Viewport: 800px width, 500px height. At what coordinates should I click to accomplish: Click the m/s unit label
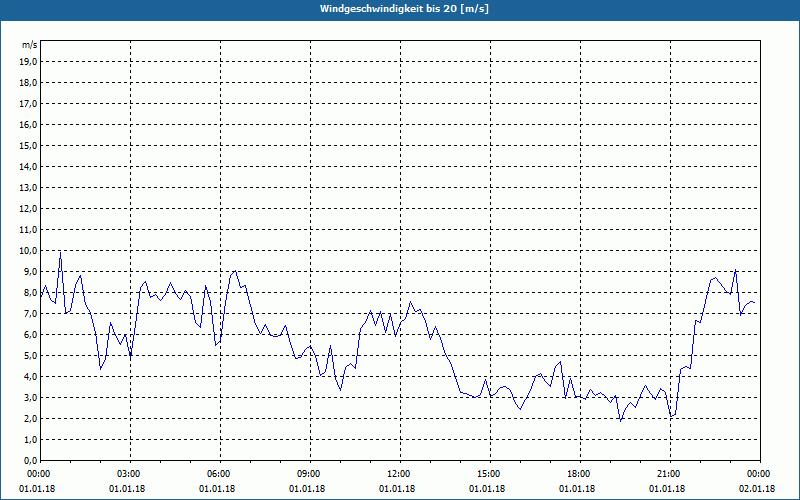(30, 45)
